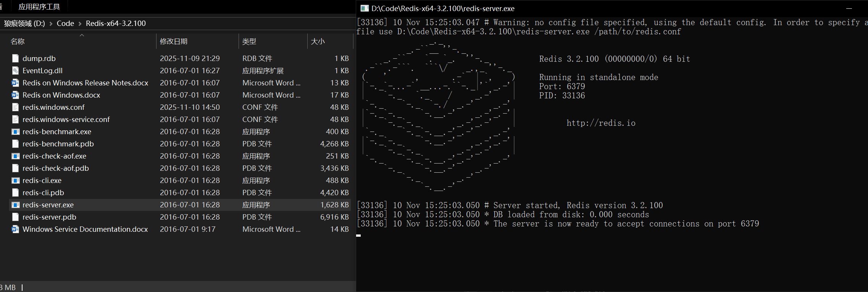Minimize the redis-server.exe console window
This screenshot has width=868, height=292.
point(849,8)
